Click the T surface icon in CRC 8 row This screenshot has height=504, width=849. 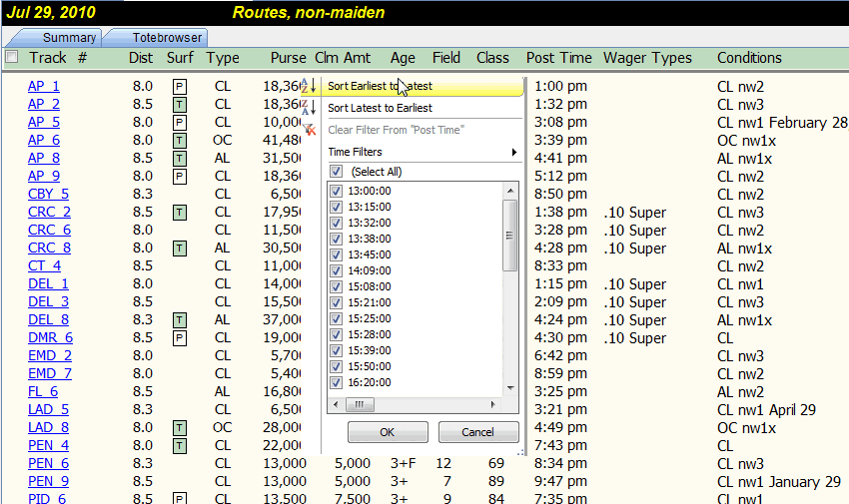(x=180, y=249)
